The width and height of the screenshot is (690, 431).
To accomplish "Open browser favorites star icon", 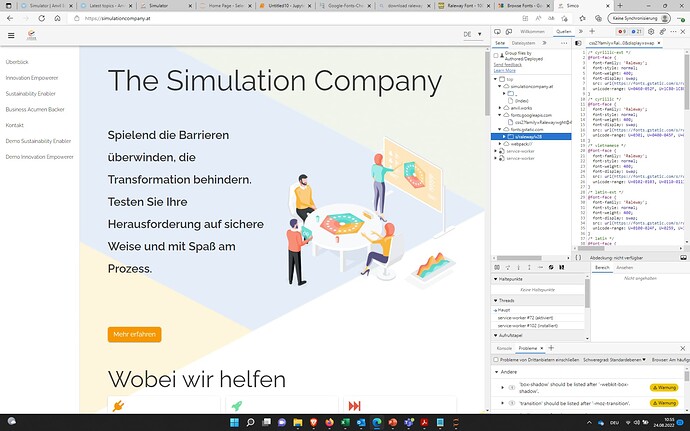I will 583,18.
